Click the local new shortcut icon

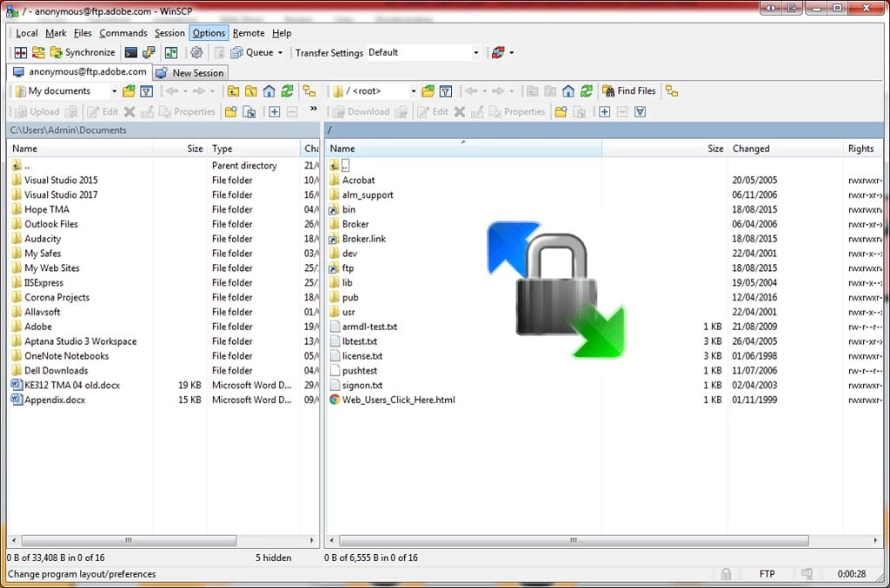(x=249, y=112)
